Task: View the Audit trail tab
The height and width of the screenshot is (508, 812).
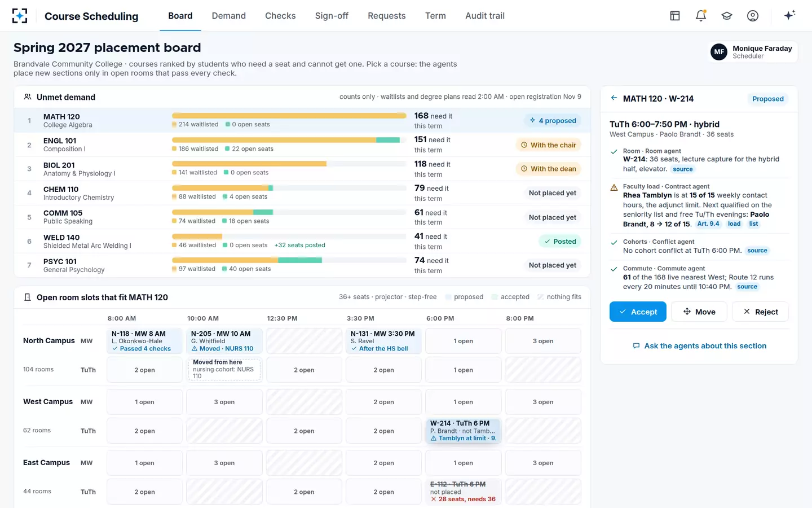Action: pyautogui.click(x=485, y=16)
